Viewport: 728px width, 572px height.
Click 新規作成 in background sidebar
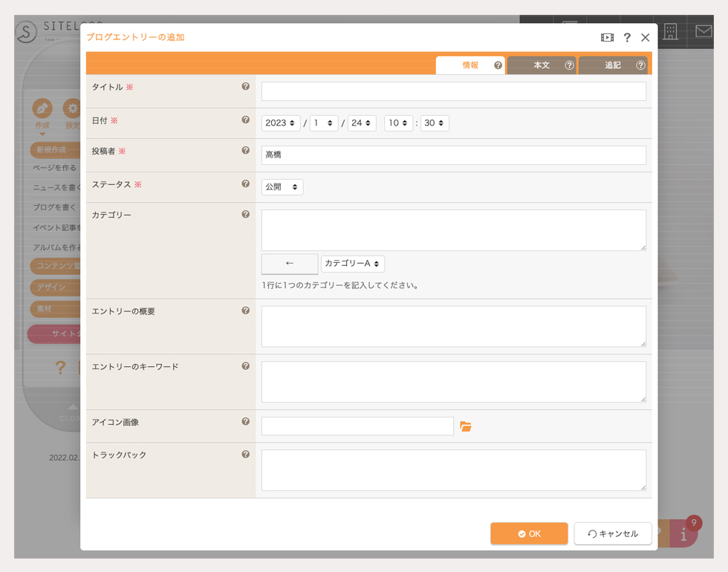click(55, 150)
